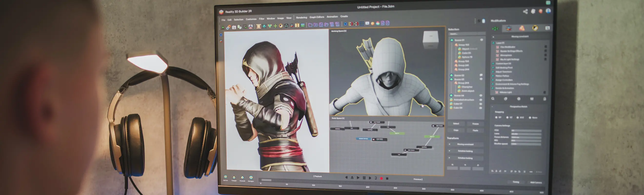Open the Animation menu

coord(332,17)
